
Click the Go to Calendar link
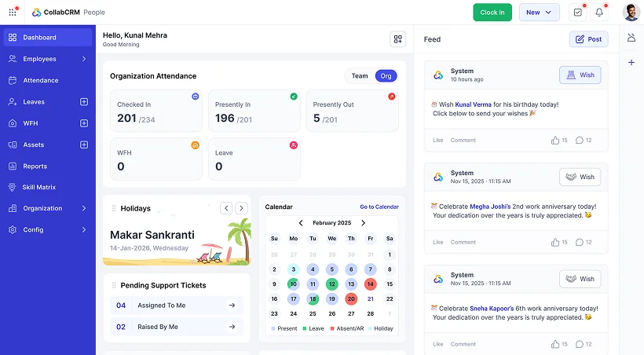click(379, 207)
